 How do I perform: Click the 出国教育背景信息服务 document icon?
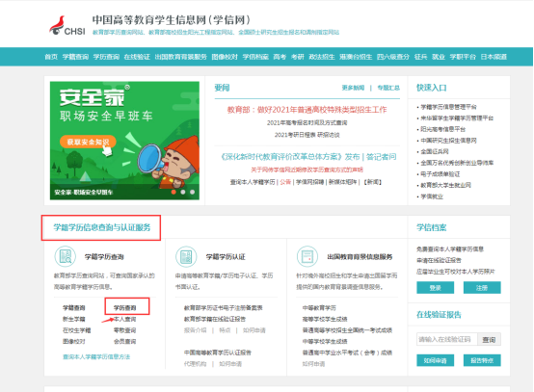pyautogui.click(x=307, y=256)
